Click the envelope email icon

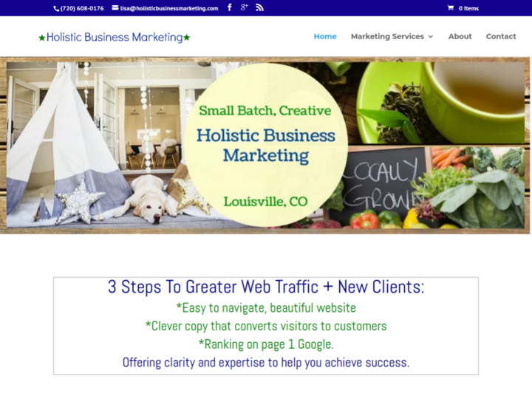[x=115, y=8]
